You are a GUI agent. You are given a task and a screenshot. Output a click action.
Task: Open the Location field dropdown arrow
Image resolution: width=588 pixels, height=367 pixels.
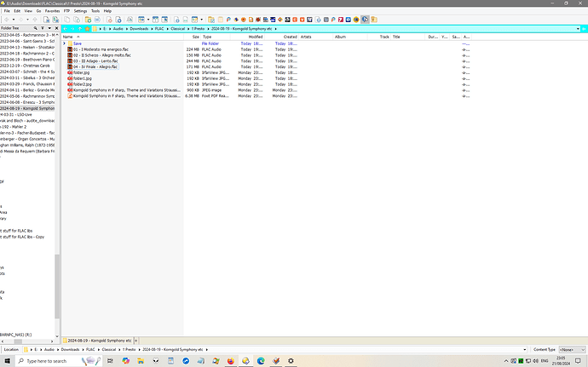click(524, 349)
